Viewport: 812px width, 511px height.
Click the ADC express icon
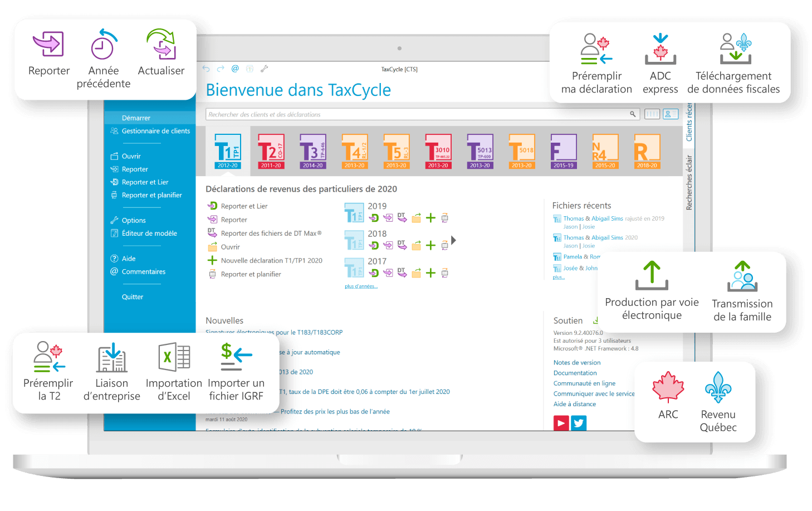[x=661, y=48]
